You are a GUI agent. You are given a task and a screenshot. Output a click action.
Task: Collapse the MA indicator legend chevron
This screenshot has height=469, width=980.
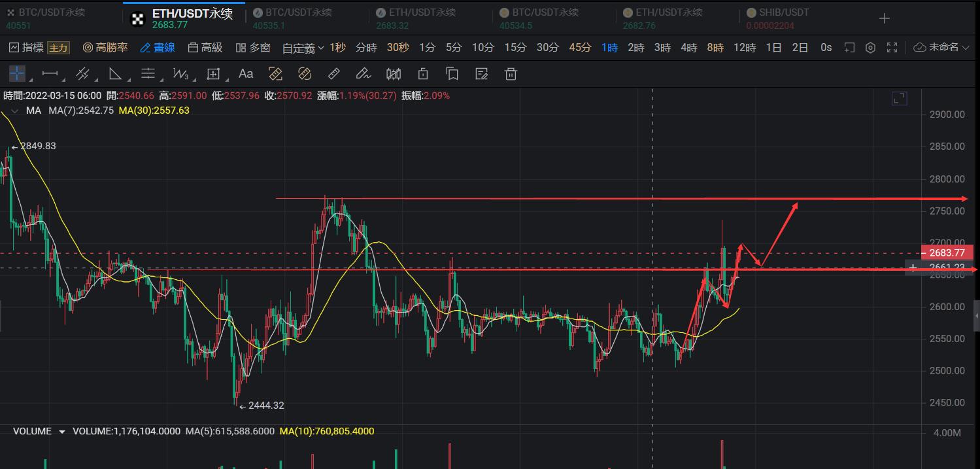[13, 111]
